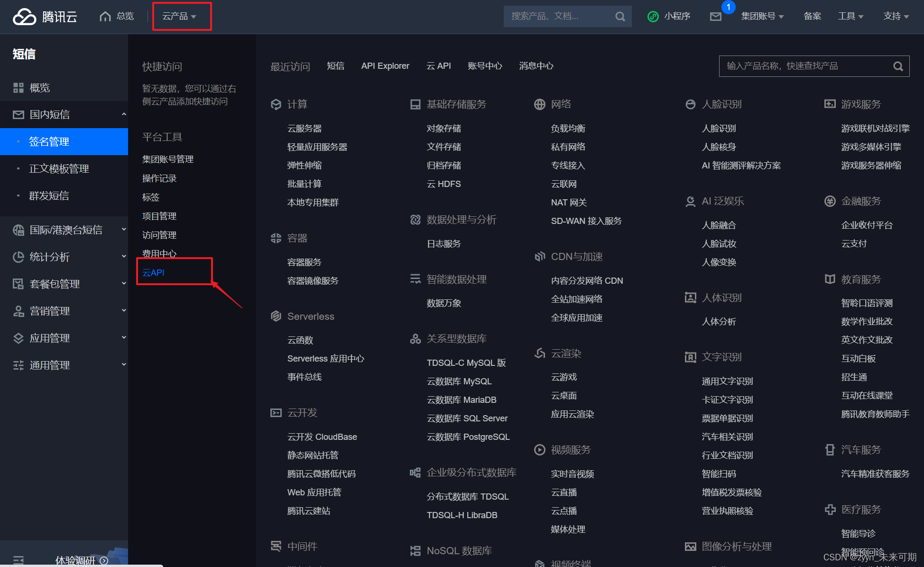This screenshot has width=924, height=567.
Task: Click the 应用管理 layers icon
Action: point(18,338)
